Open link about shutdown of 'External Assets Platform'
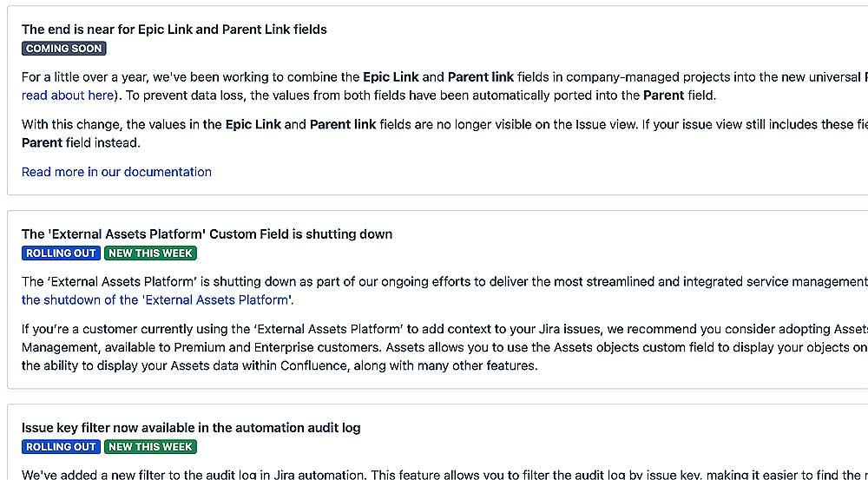This screenshot has height=480, width=868. [157, 300]
